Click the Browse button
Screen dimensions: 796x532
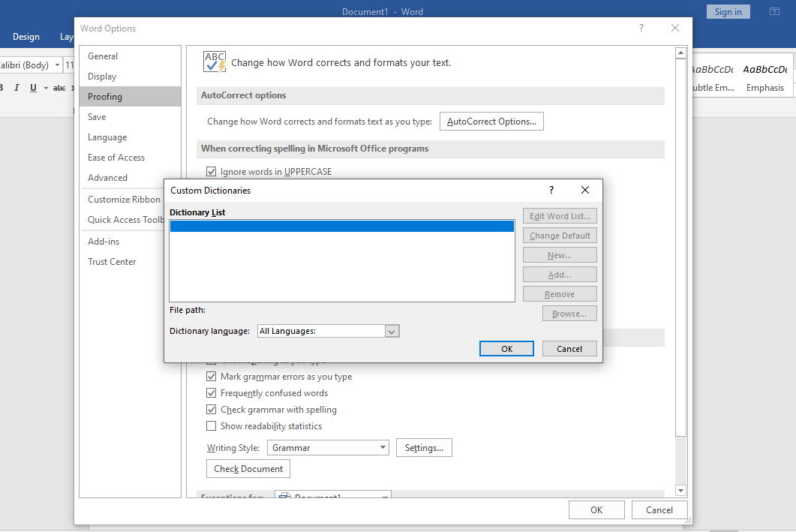569,314
